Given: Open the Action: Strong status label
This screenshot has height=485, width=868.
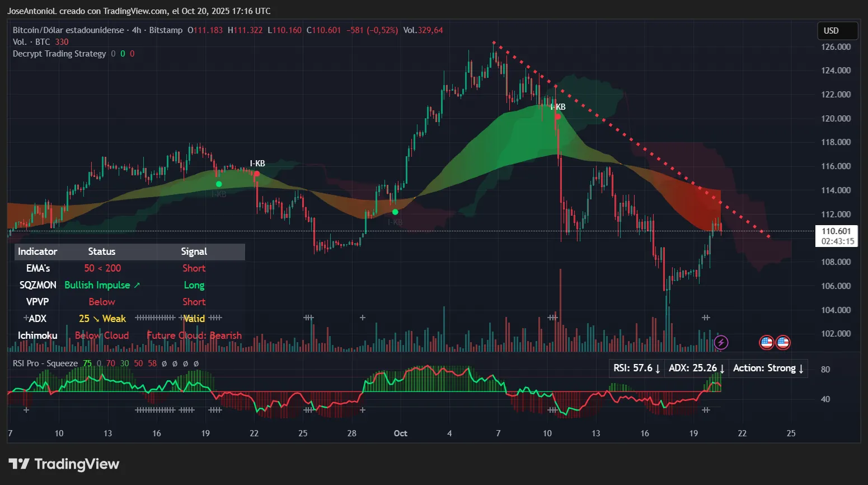Looking at the screenshot, I should [x=767, y=368].
